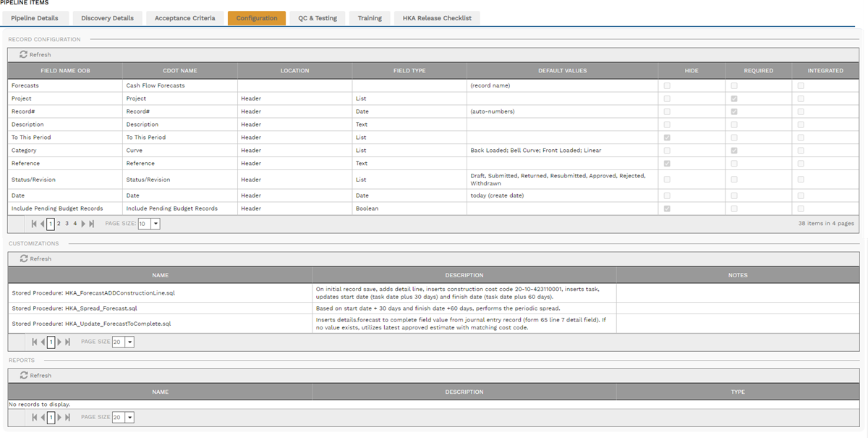This screenshot has height=438, width=868.
Task: Click '38 items in 4 pages' pager text
Action: (x=826, y=224)
